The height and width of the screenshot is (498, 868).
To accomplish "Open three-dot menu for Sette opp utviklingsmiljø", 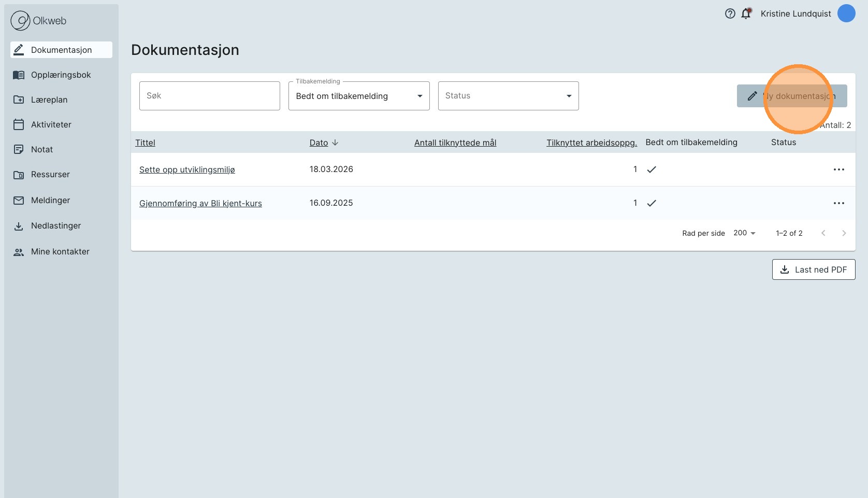I will [x=838, y=169].
